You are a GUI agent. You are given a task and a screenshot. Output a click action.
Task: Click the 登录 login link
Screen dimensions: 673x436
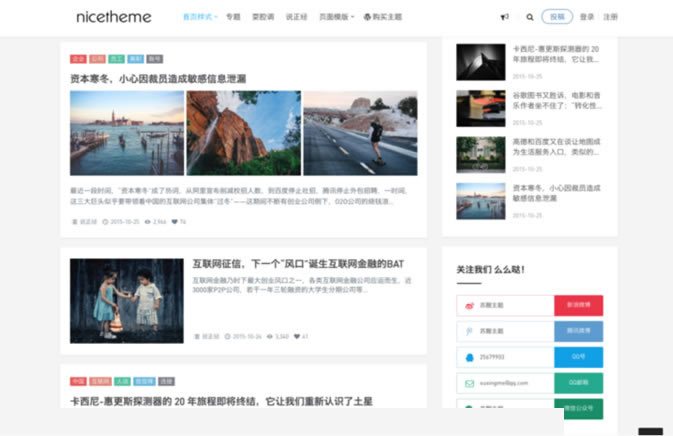pyautogui.click(x=587, y=17)
